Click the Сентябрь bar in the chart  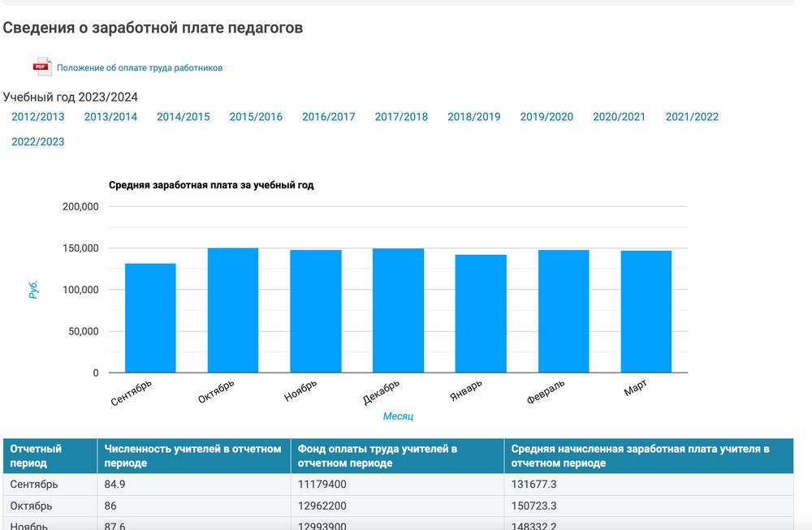point(150,318)
